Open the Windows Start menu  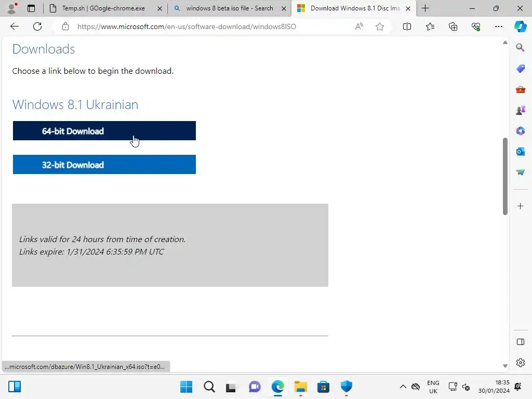(x=187, y=387)
